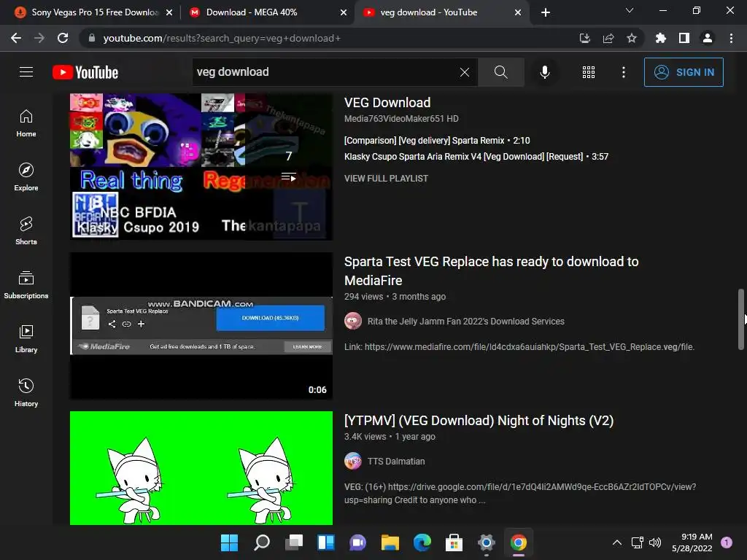Open Subscriptions in the sidebar

coord(26,284)
